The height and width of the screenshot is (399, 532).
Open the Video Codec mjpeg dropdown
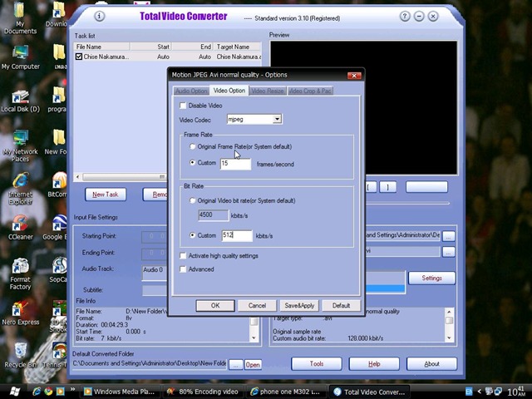[x=277, y=119]
